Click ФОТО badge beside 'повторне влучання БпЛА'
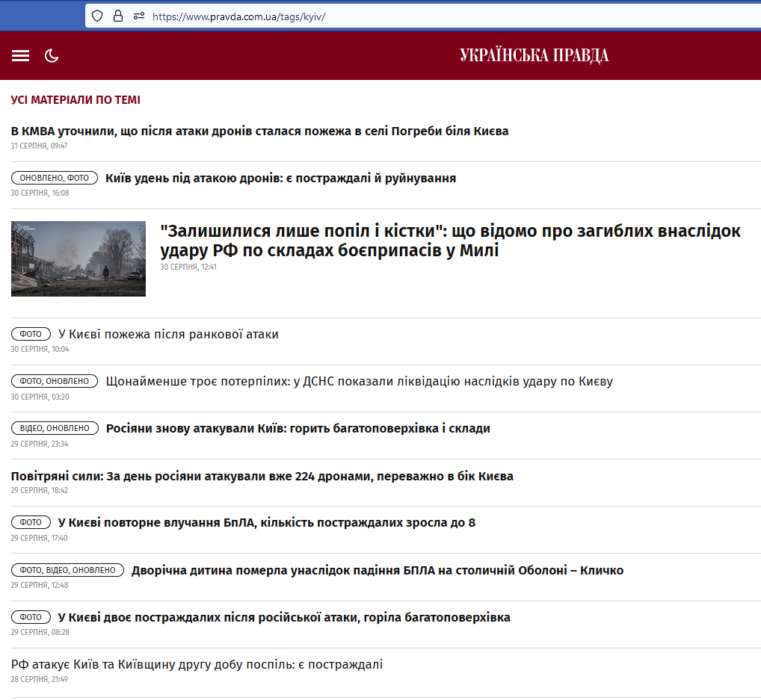 coord(31,522)
